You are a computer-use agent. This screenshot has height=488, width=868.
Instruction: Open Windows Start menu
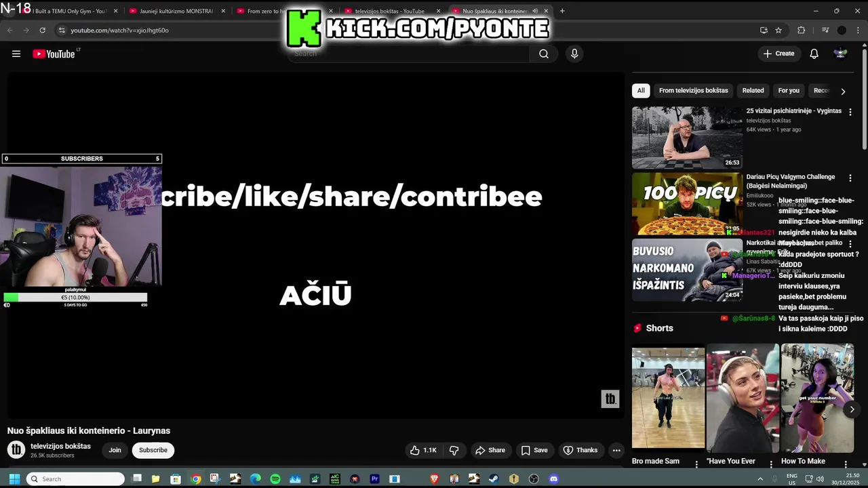click(x=14, y=479)
